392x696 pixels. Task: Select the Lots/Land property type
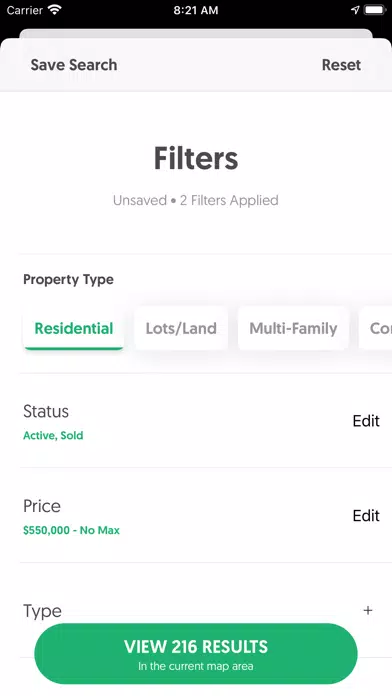pyautogui.click(x=181, y=328)
